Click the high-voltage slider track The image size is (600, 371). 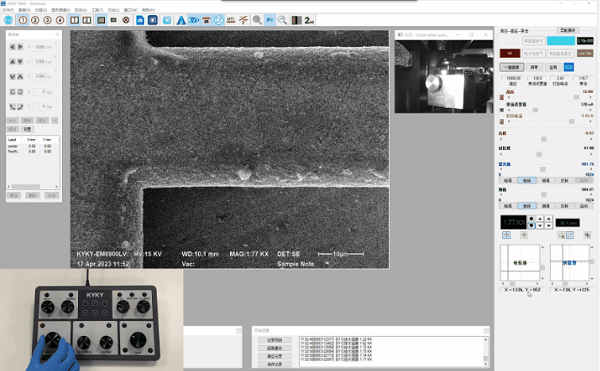[546, 97]
